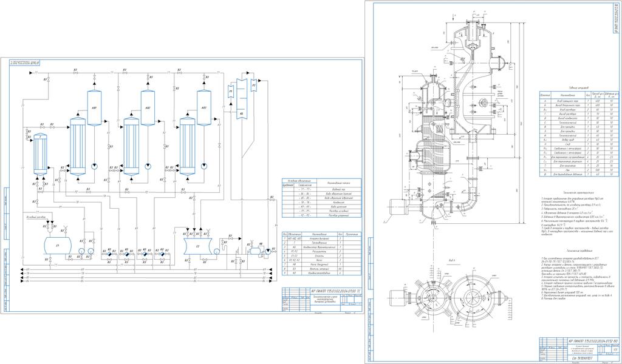
Task: Click the assembly drawing title block code ending ВО
Action: click(x=593, y=342)
